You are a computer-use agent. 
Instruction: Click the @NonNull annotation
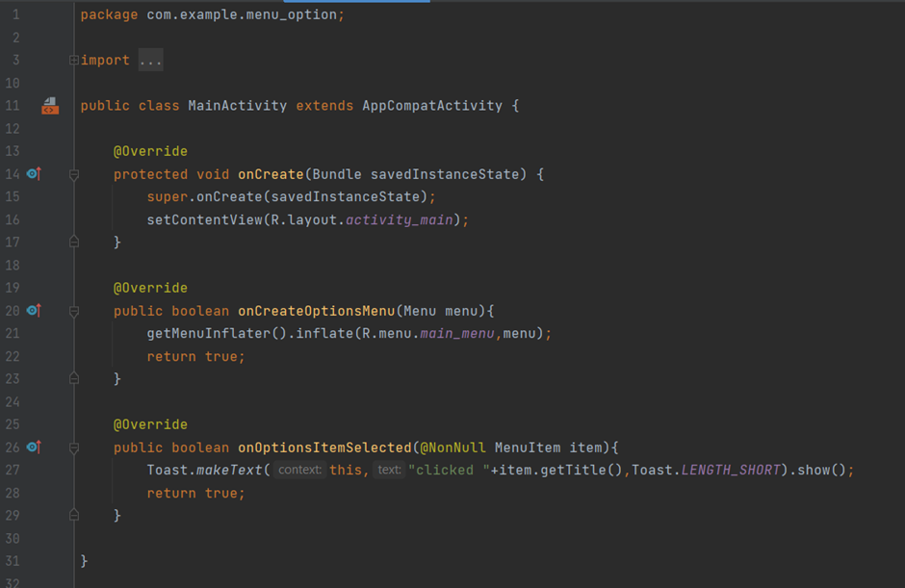[x=451, y=447]
